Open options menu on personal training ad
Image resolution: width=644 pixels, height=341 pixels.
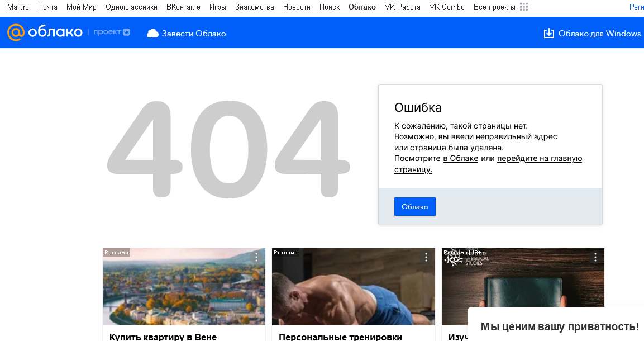pos(426,257)
